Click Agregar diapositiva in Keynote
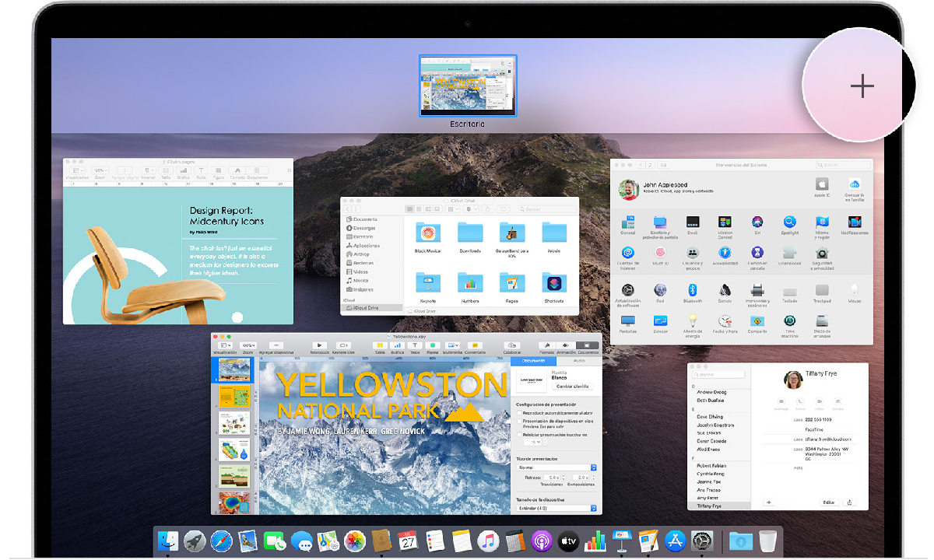 278,345
